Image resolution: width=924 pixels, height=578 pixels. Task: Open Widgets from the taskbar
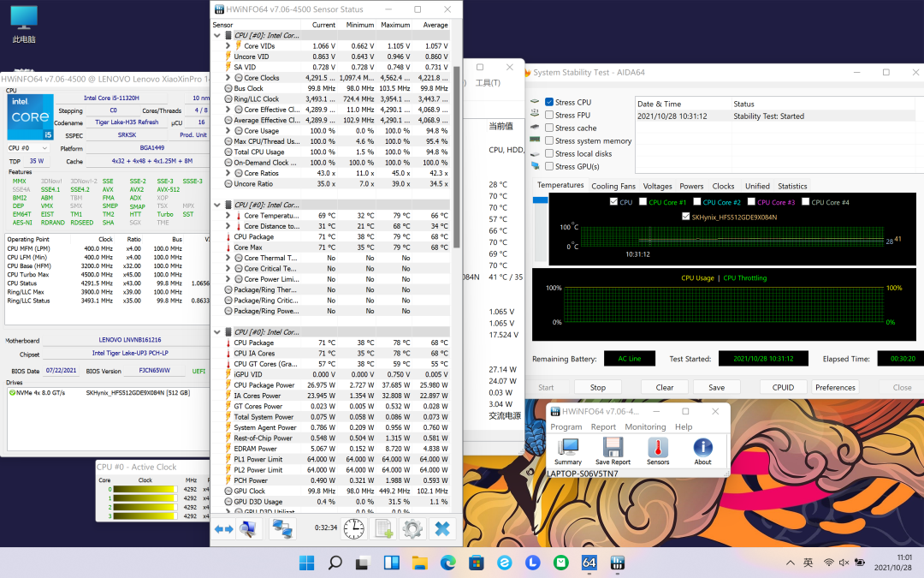[391, 563]
